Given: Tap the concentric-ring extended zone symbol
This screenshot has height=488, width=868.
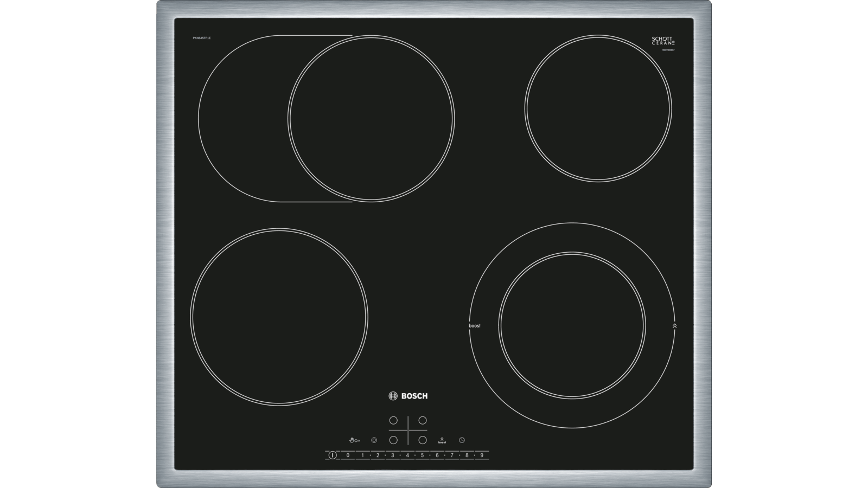Looking at the screenshot, I should click(x=374, y=440).
